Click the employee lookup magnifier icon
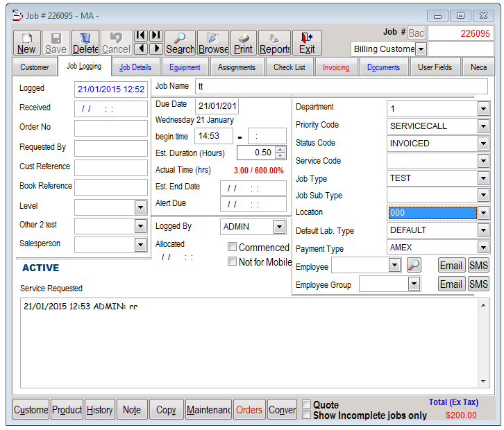504x430 pixels. 414,265
